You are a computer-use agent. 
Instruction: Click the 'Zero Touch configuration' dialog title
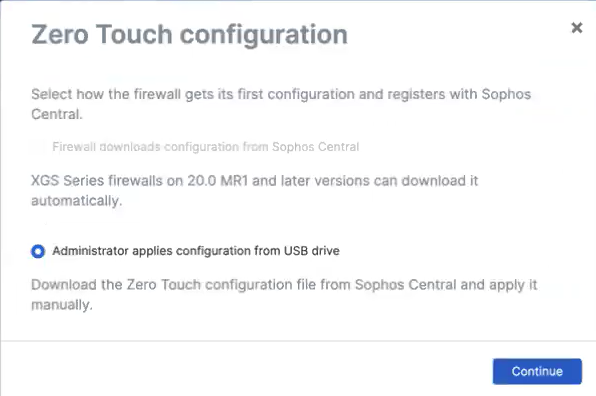(x=189, y=35)
